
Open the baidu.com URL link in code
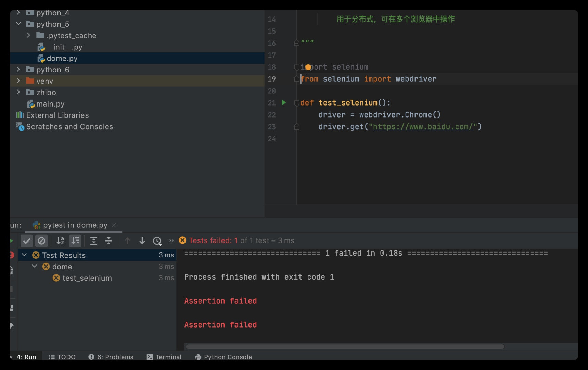point(422,127)
